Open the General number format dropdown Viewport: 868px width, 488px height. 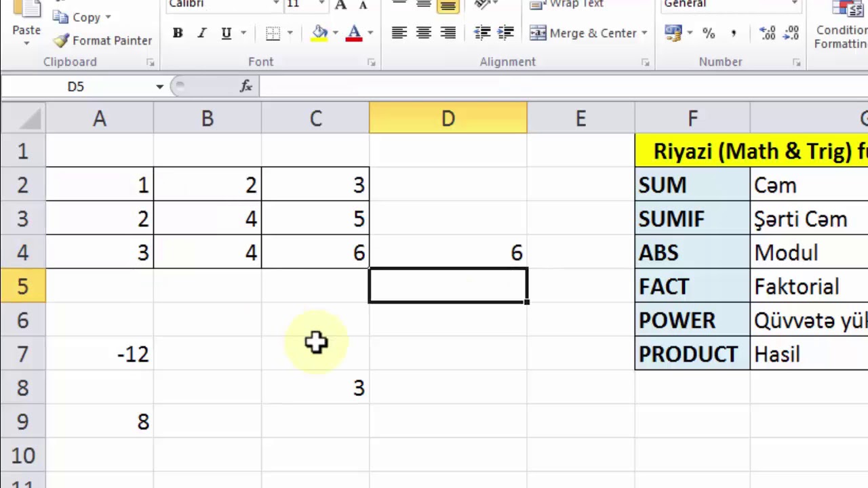[x=794, y=4]
